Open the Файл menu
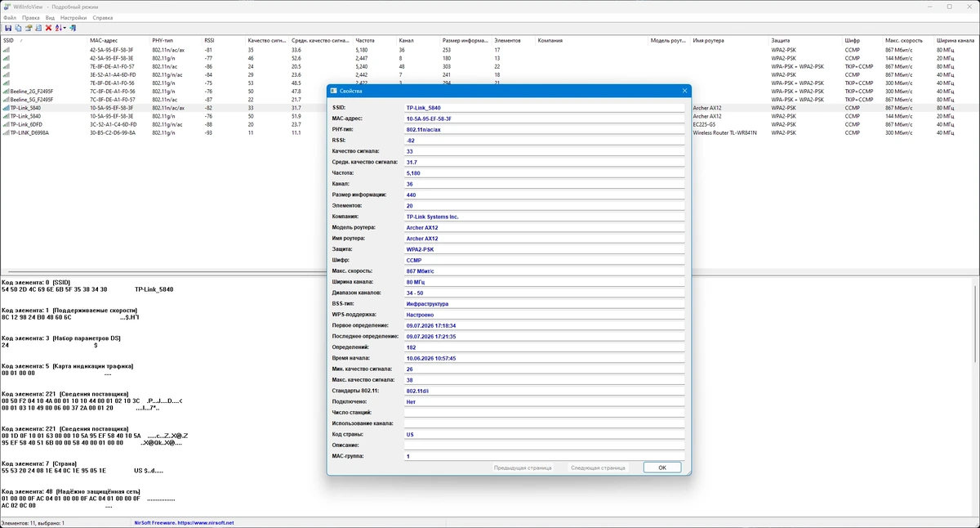This screenshot has width=980, height=528. tap(10, 17)
